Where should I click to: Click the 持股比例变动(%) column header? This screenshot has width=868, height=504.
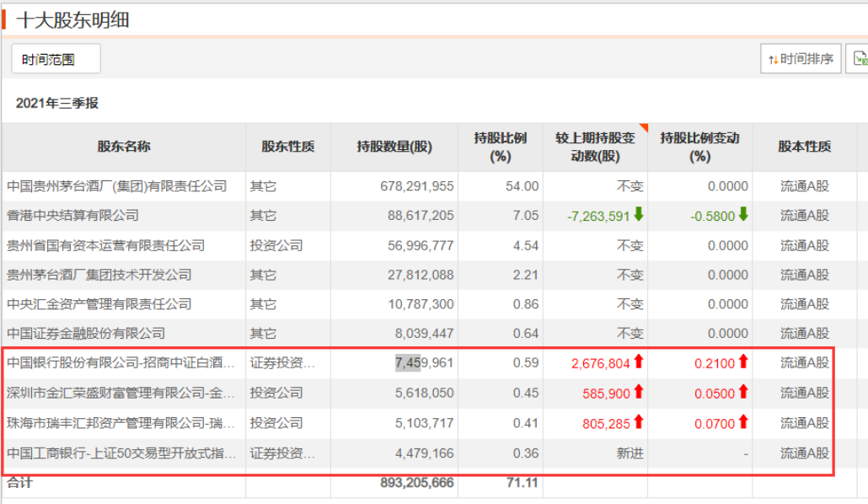coord(699,147)
